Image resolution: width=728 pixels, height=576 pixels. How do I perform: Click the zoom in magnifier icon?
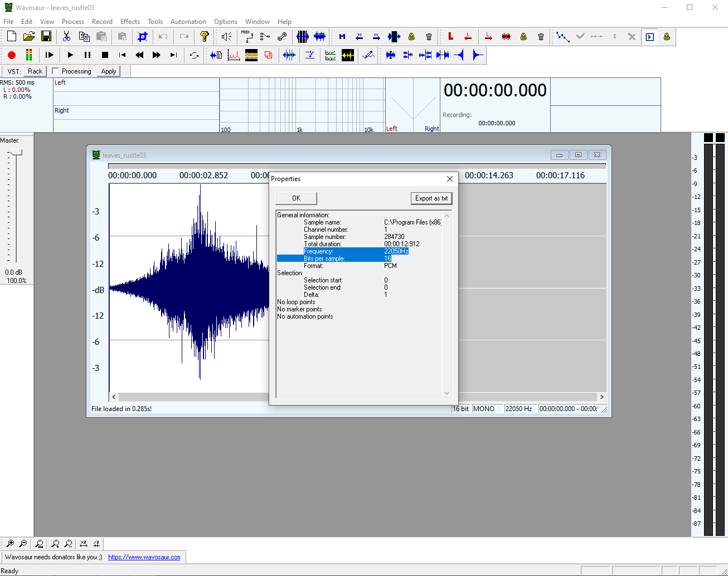[x=10, y=544]
